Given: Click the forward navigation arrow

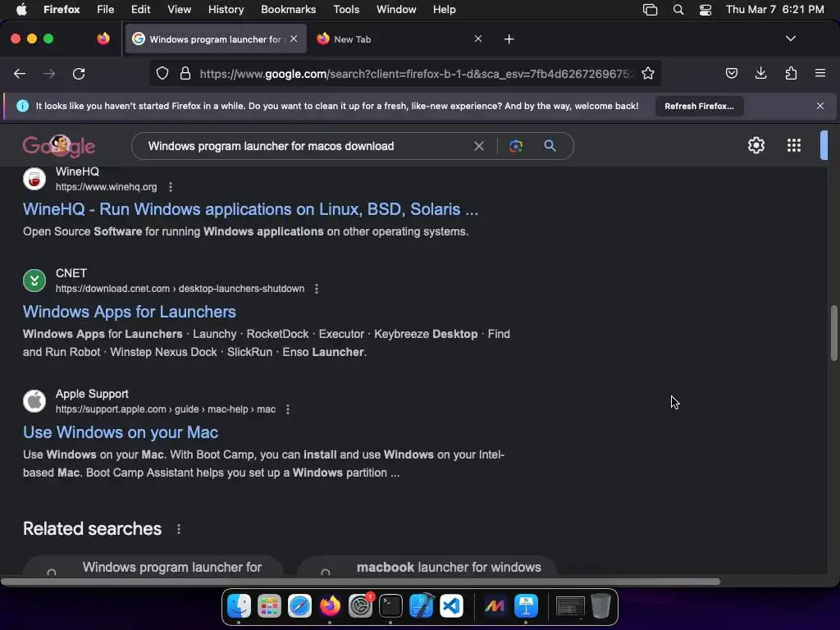Looking at the screenshot, I should [x=49, y=73].
